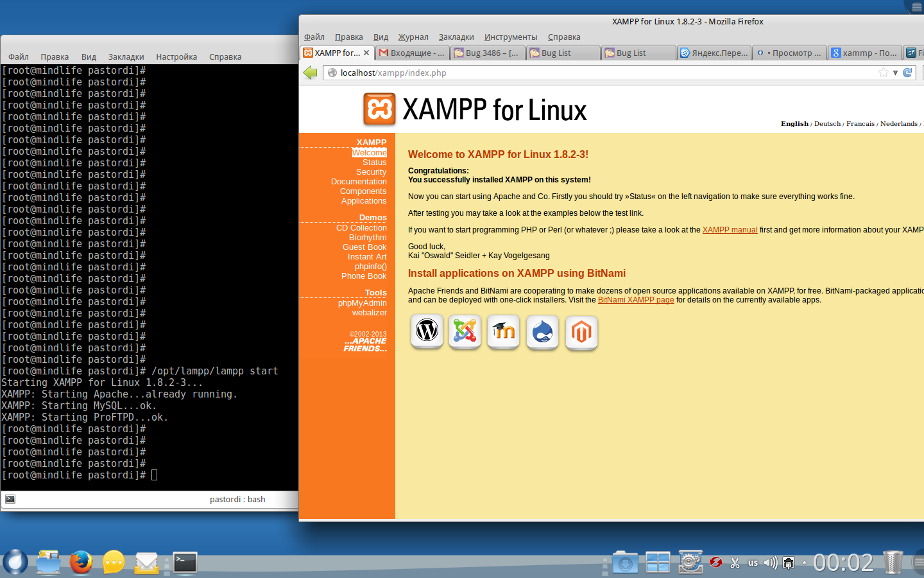Open the clipboard scissors tray icon
924x578 pixels.
[735, 563]
